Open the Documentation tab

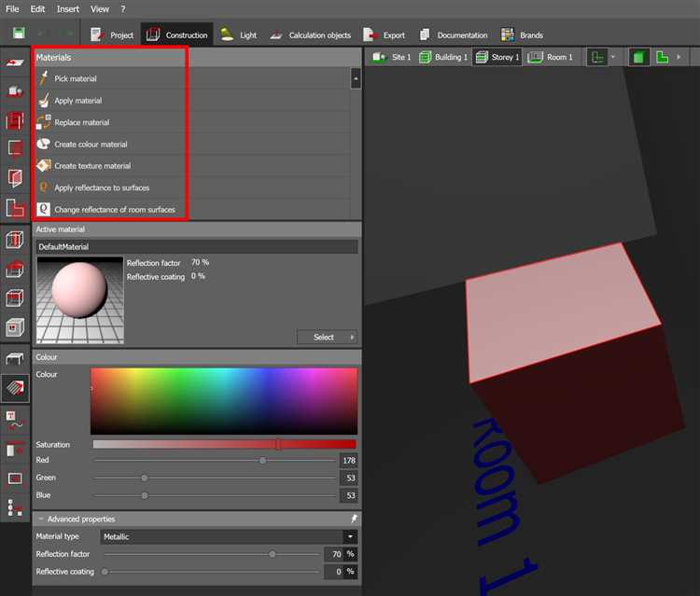click(x=454, y=35)
